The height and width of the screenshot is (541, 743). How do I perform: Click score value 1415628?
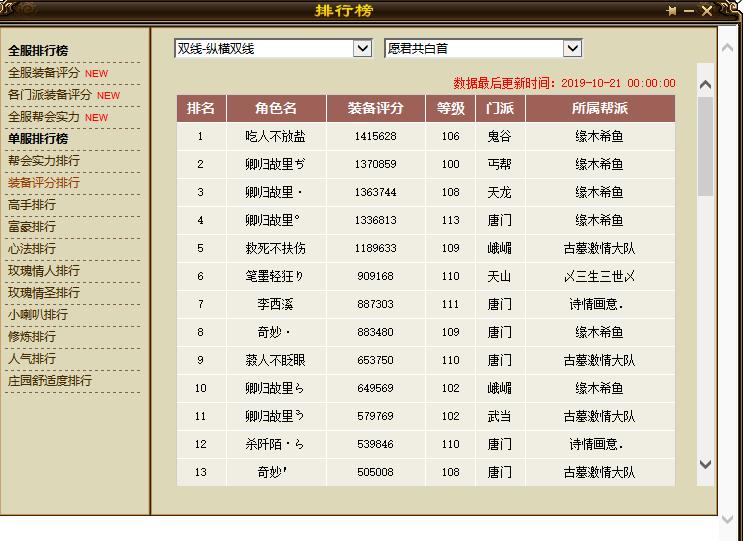point(375,136)
